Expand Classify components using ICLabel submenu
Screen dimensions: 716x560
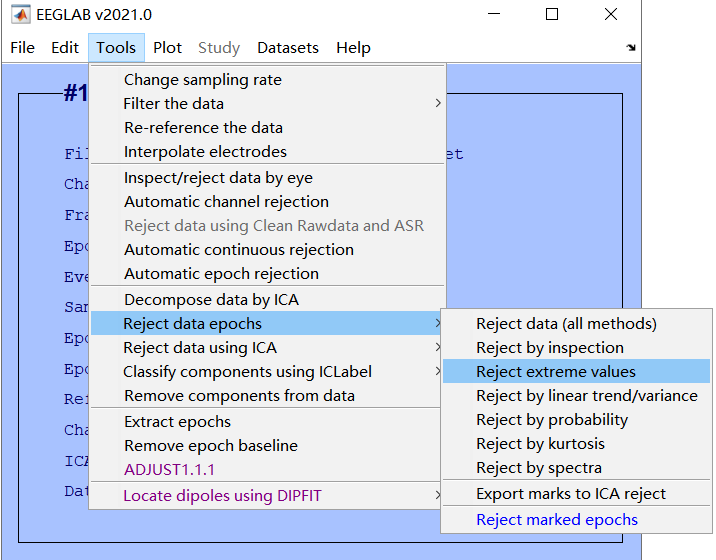[x=268, y=372]
